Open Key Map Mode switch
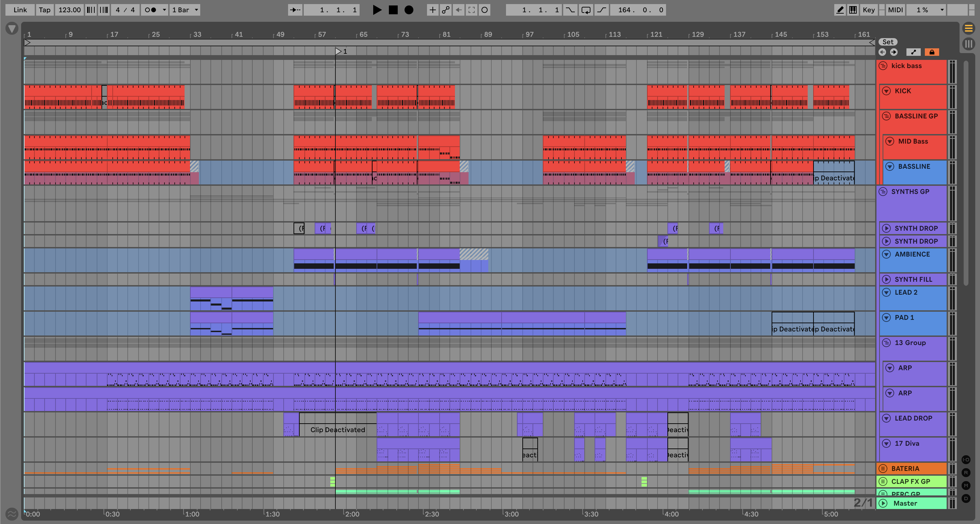 pos(868,10)
